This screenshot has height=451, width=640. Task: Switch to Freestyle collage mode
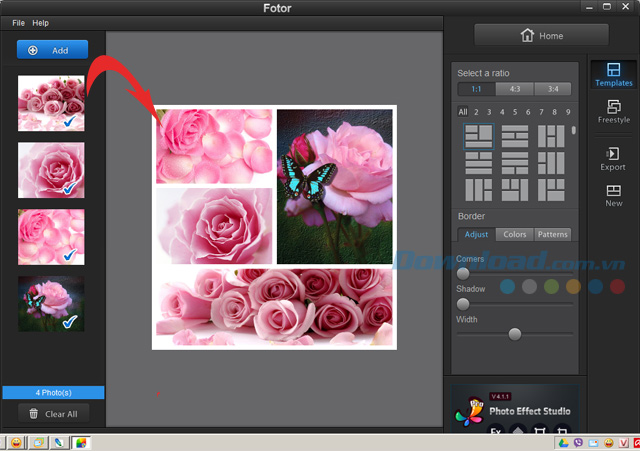point(613,112)
